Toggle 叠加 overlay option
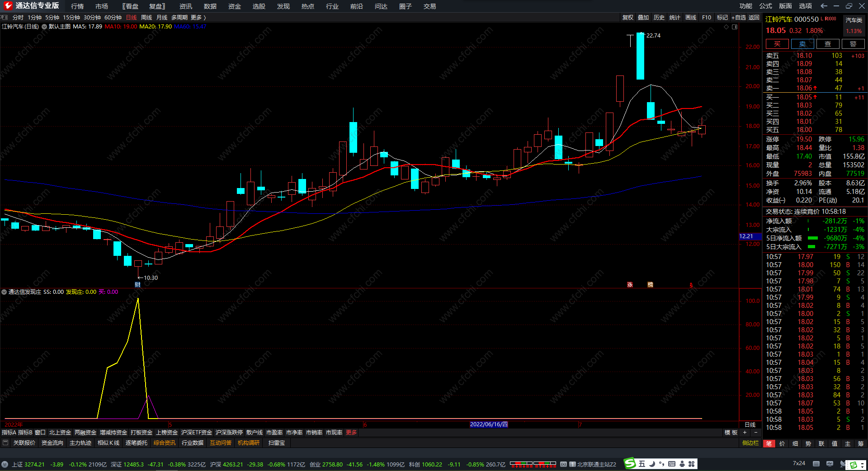 (643, 17)
